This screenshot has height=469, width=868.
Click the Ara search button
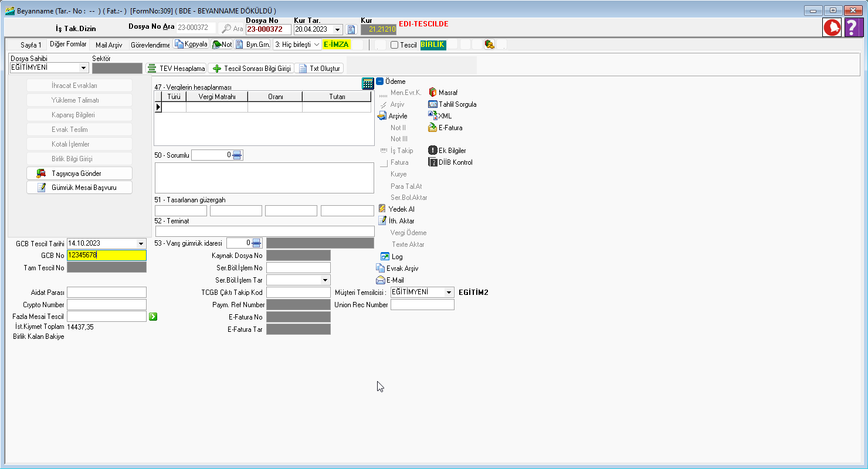(x=232, y=29)
